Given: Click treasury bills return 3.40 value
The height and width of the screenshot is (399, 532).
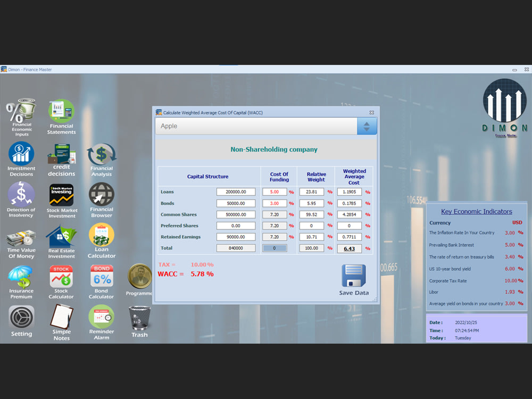Looking at the screenshot, I should point(510,257).
